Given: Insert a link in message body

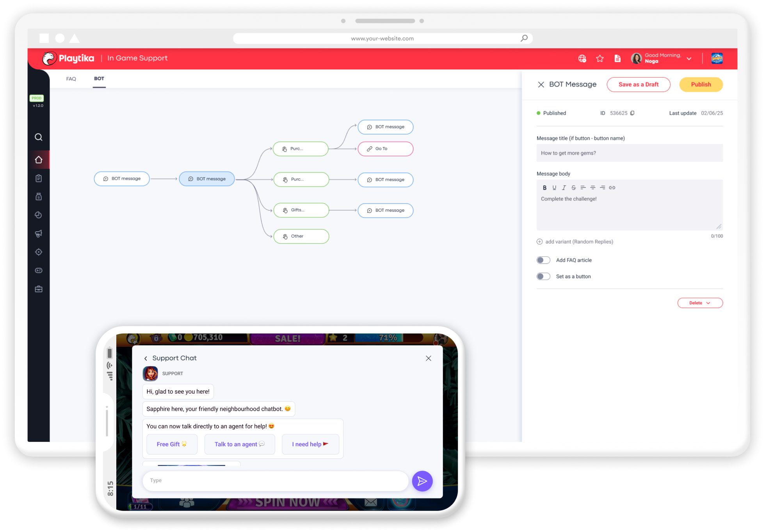Looking at the screenshot, I should pyautogui.click(x=612, y=188).
